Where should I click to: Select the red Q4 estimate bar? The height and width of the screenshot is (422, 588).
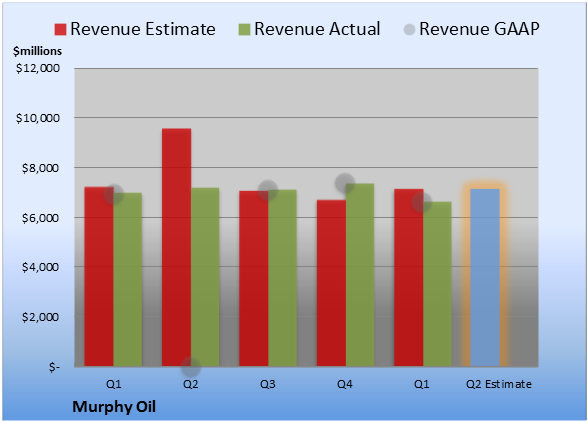(x=331, y=283)
